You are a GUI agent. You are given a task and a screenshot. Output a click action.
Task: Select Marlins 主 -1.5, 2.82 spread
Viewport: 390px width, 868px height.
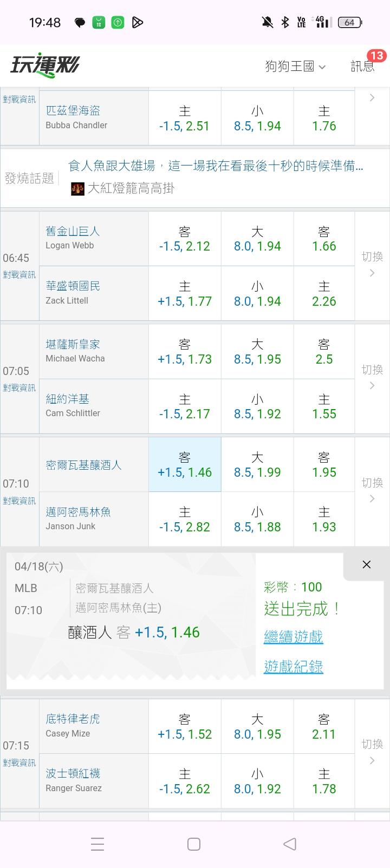(x=185, y=520)
